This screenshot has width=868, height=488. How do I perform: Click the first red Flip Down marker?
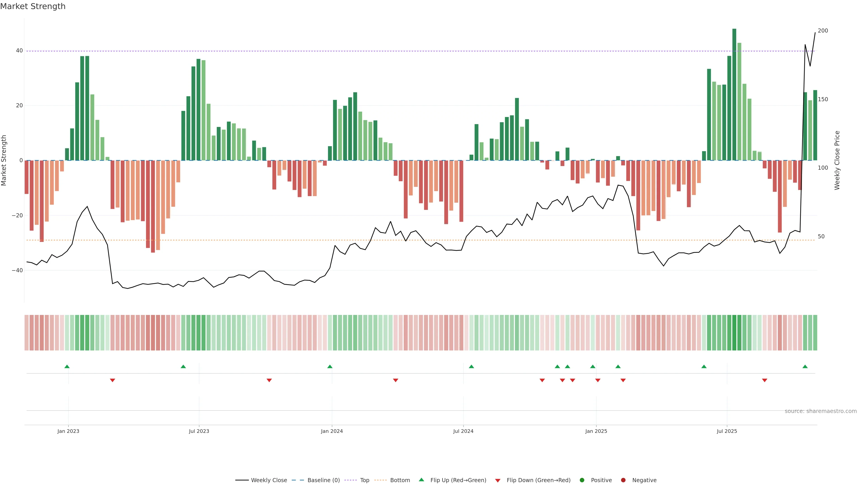113,380
